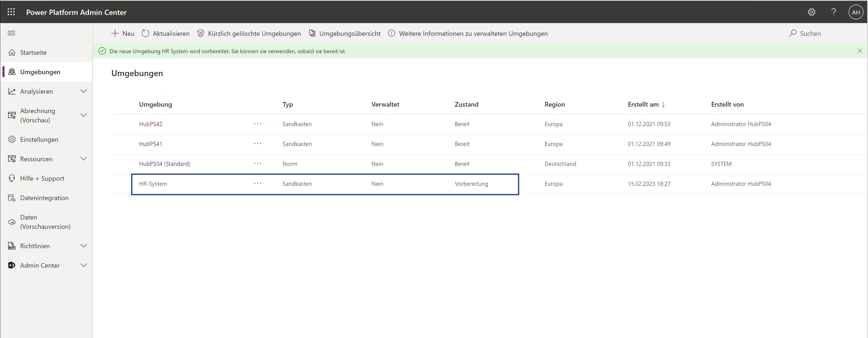Create new environment with Neu
The height and width of the screenshot is (338, 868).
[123, 33]
